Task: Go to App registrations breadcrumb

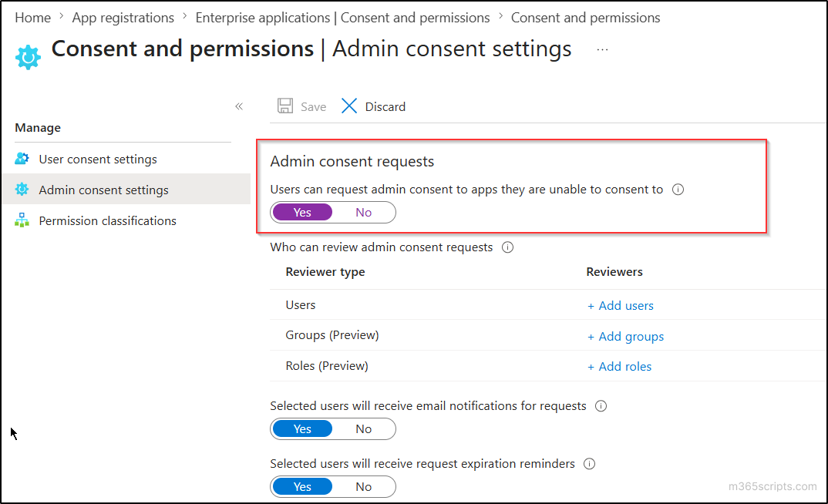Action: click(x=123, y=18)
